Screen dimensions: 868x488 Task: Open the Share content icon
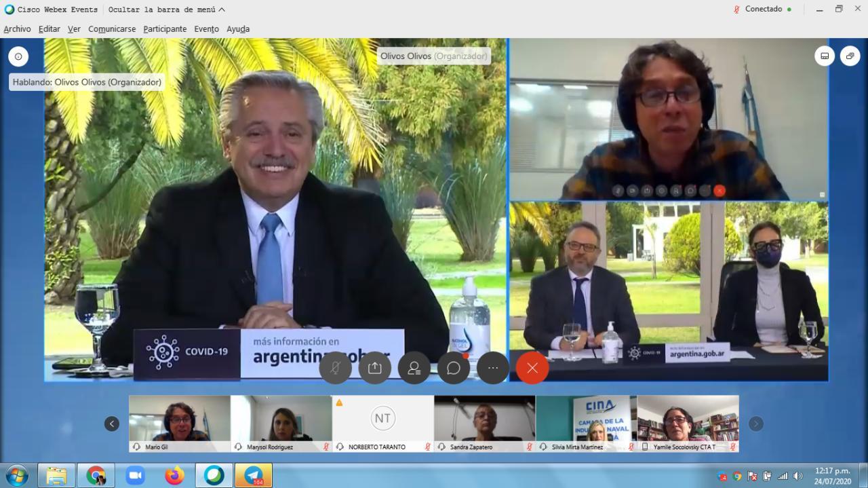tap(374, 368)
